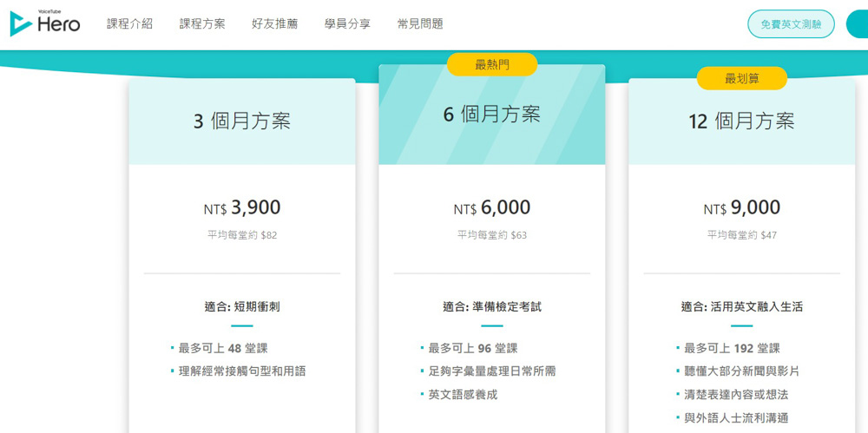Click 最多可上 192 堂課 list item
This screenshot has width=868, height=433.
point(732,348)
